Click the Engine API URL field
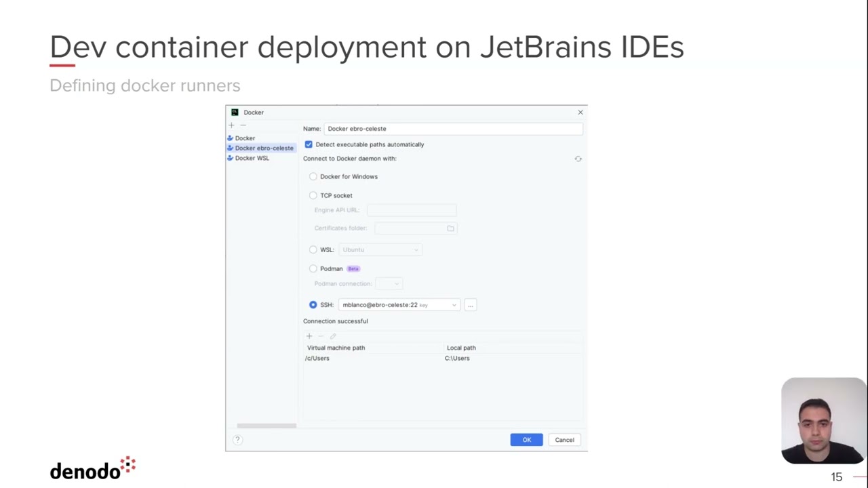This screenshot has height=488, width=868. [x=412, y=210]
